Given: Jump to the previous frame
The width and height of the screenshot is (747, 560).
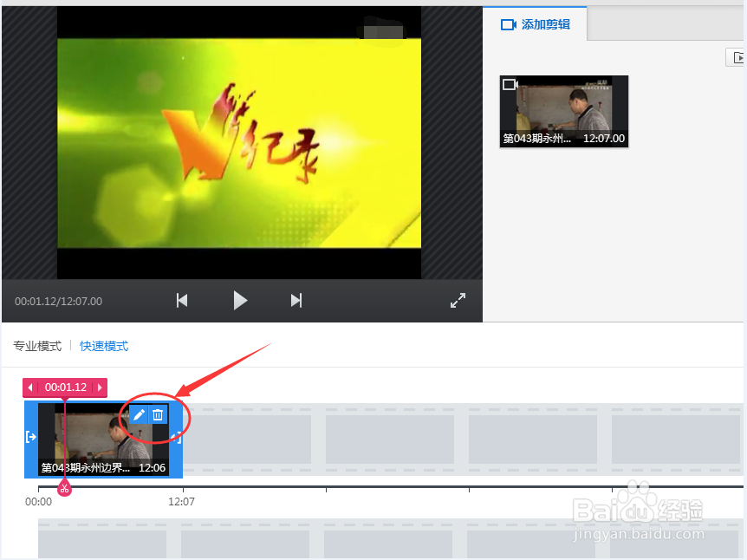Looking at the screenshot, I should pos(182,301).
